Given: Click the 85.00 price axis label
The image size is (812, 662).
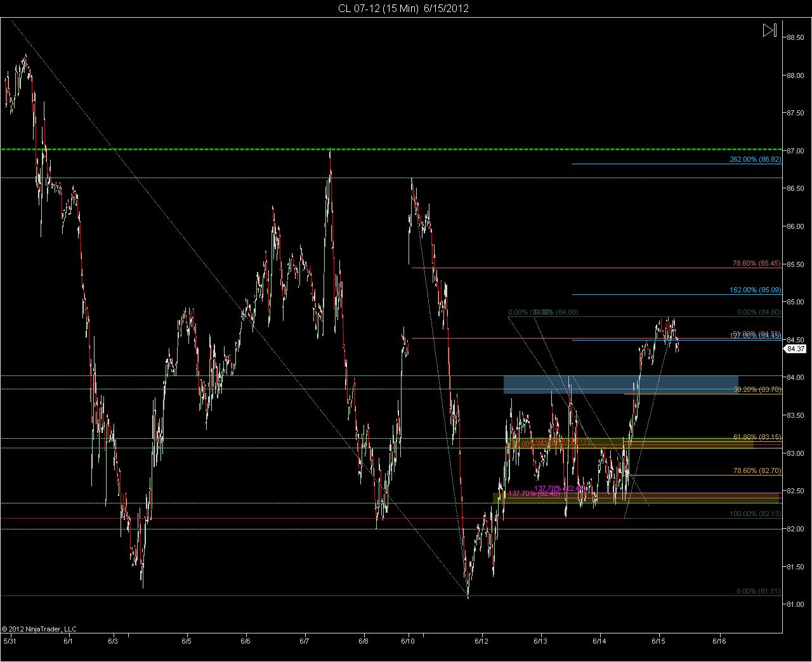Looking at the screenshot, I should click(796, 302).
